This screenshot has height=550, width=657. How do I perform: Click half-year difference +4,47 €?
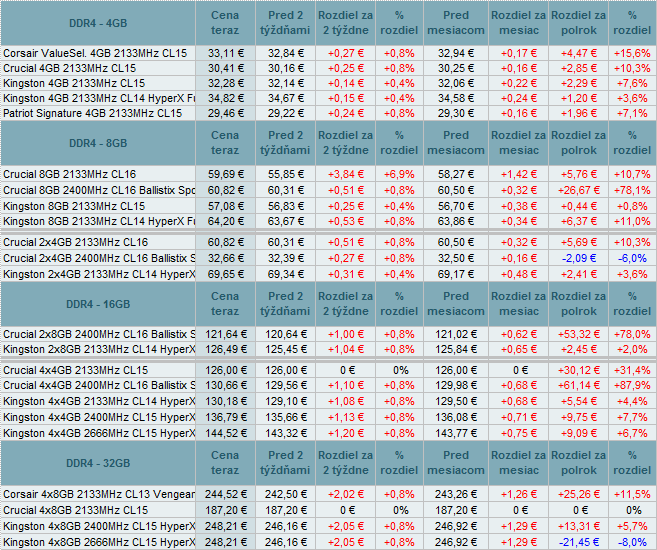click(x=579, y=53)
